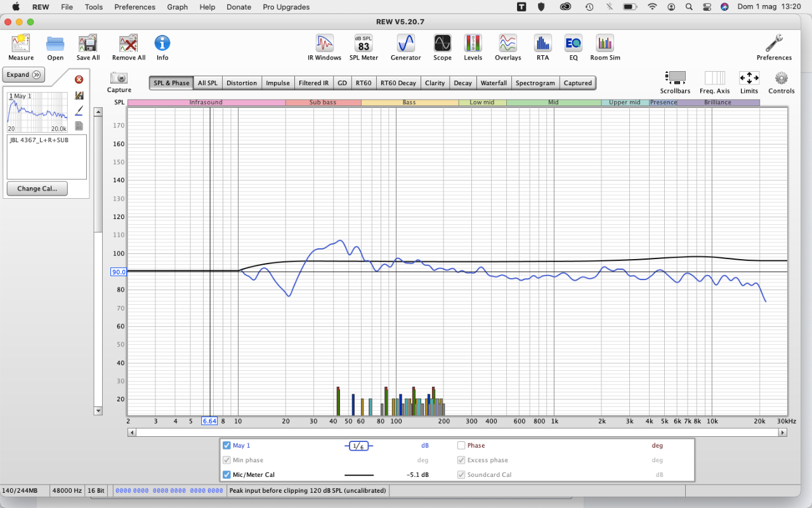Open a measurement file
Screen dimensions: 812x508
click(55, 48)
